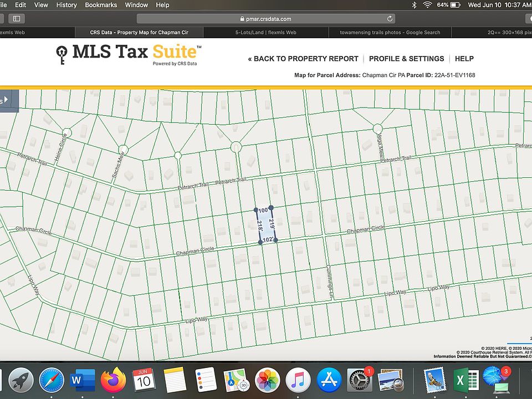The width and height of the screenshot is (532, 399).
Task: Open System Preferences gear in the Dock
Action: 360,380
